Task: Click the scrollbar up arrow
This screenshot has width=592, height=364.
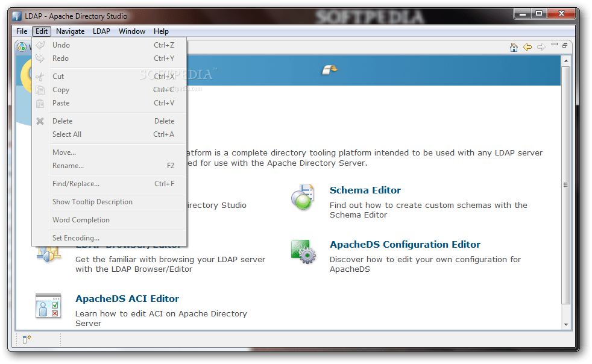Action: click(566, 61)
